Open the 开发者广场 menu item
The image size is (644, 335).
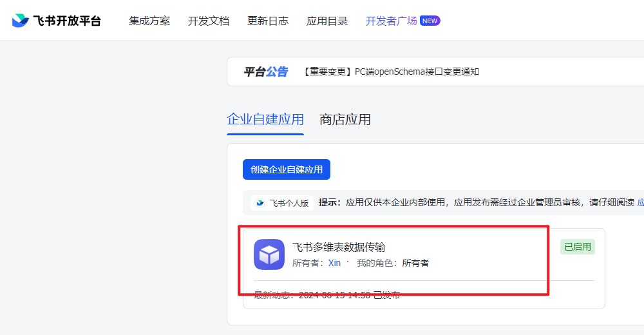click(x=391, y=21)
